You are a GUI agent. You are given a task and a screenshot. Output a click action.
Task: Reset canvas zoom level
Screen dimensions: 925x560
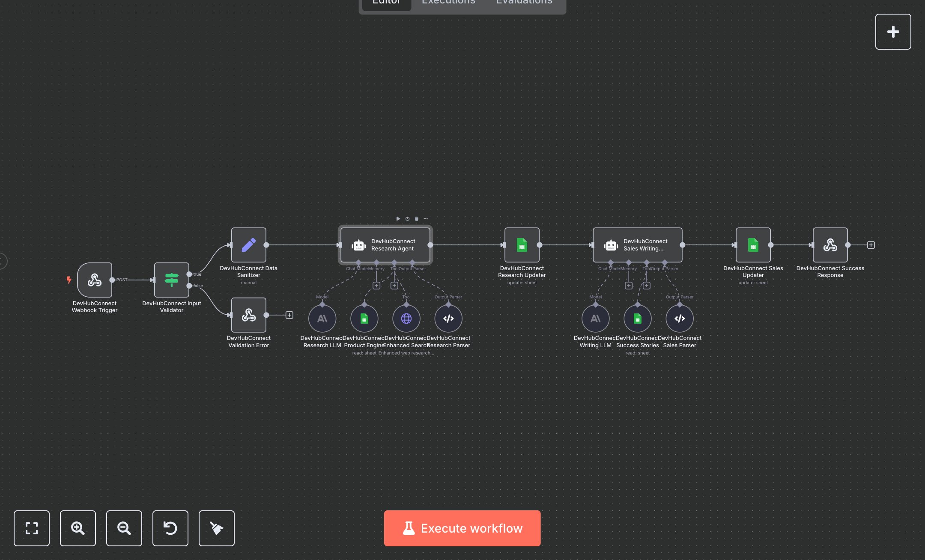click(170, 528)
